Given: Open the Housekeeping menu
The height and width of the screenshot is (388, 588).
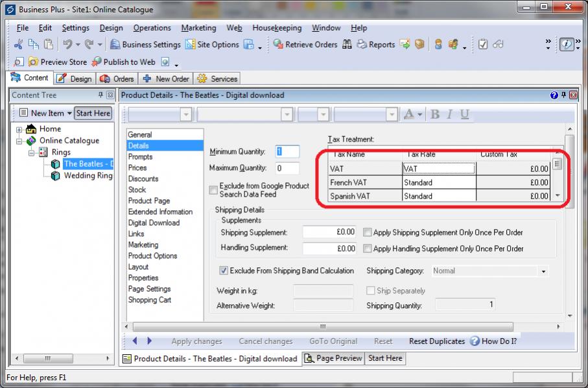Looking at the screenshot, I should pos(276,28).
